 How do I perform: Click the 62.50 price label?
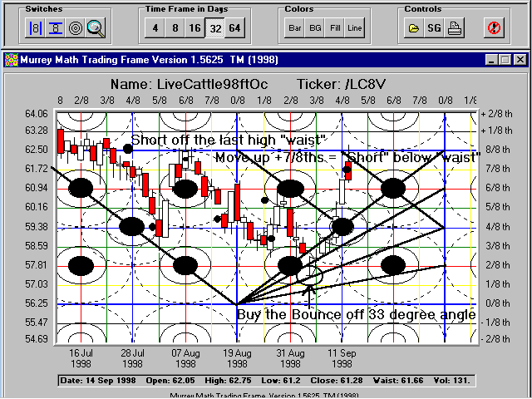click(37, 150)
